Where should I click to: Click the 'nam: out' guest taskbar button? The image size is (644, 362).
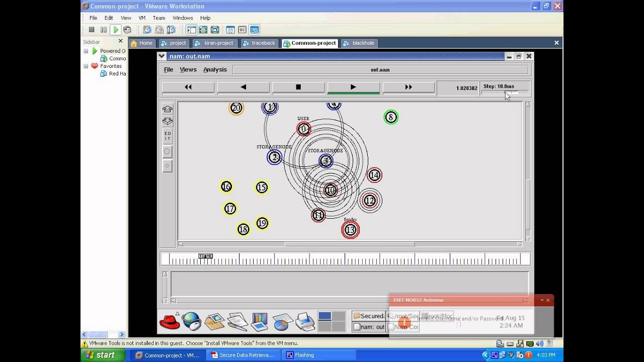point(369,327)
